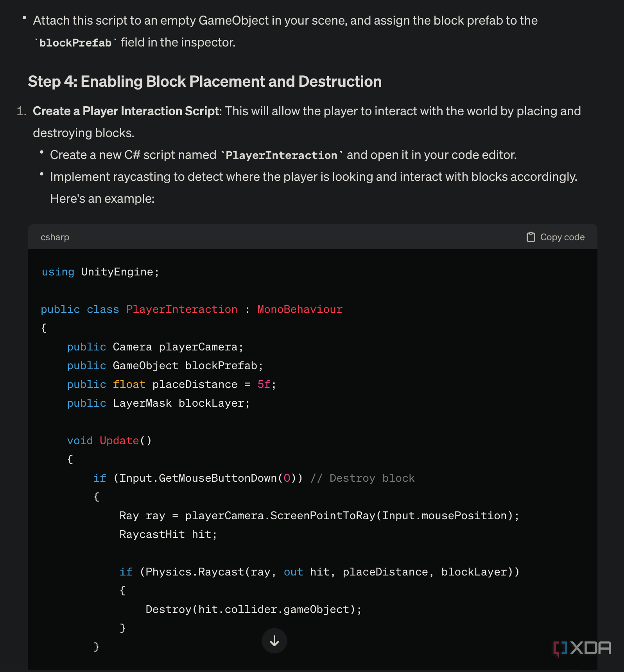Image resolution: width=624 pixels, height=672 pixels.
Task: Click the inline blockPrefab code text
Action: [x=75, y=43]
